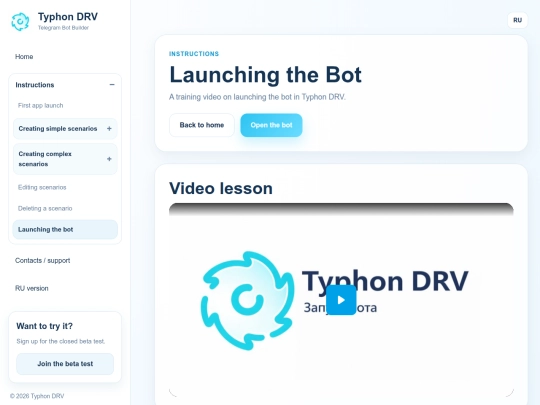Viewport: 540px width, 405px height.
Task: Open Deleting a scenario instruction
Action: point(45,208)
